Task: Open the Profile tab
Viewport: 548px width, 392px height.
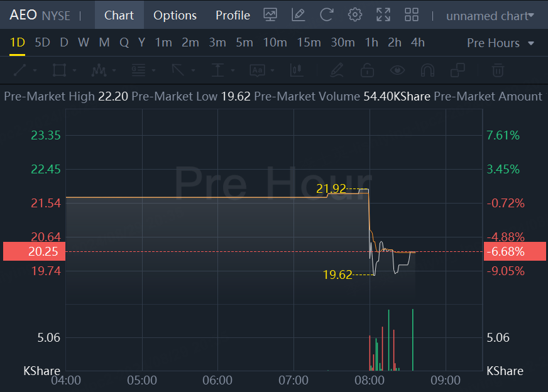Action: pos(233,15)
